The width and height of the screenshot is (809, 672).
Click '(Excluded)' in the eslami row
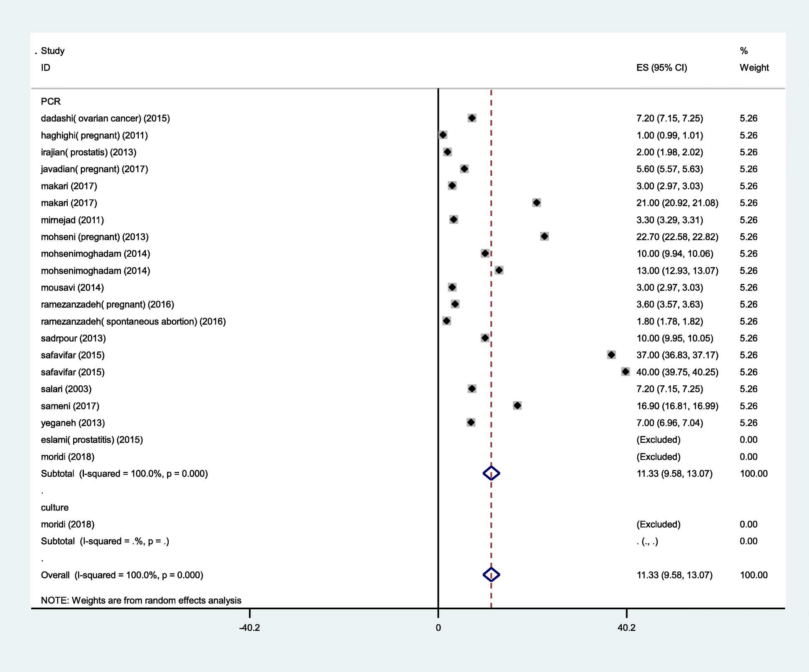659,440
